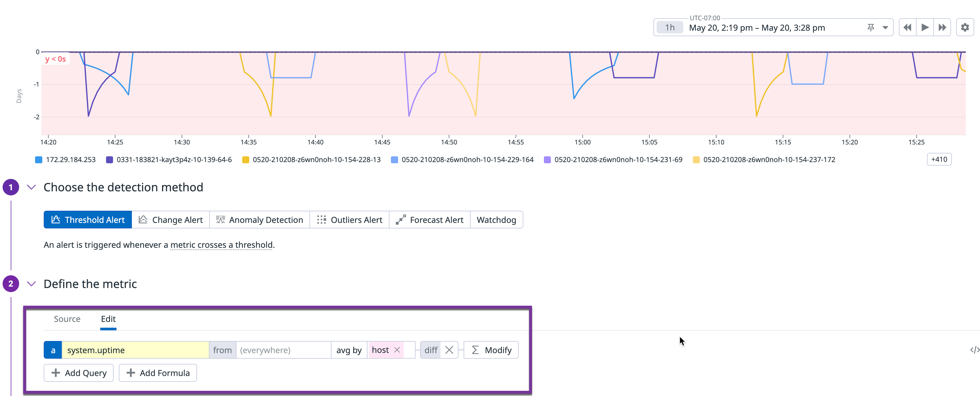The image size is (980, 396).
Task: Click the pin icon in time selector
Action: click(x=870, y=27)
